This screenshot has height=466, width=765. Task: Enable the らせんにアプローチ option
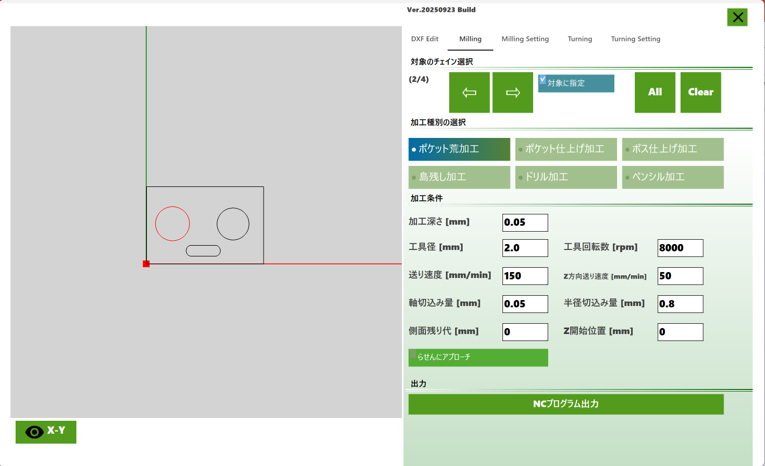coord(478,357)
